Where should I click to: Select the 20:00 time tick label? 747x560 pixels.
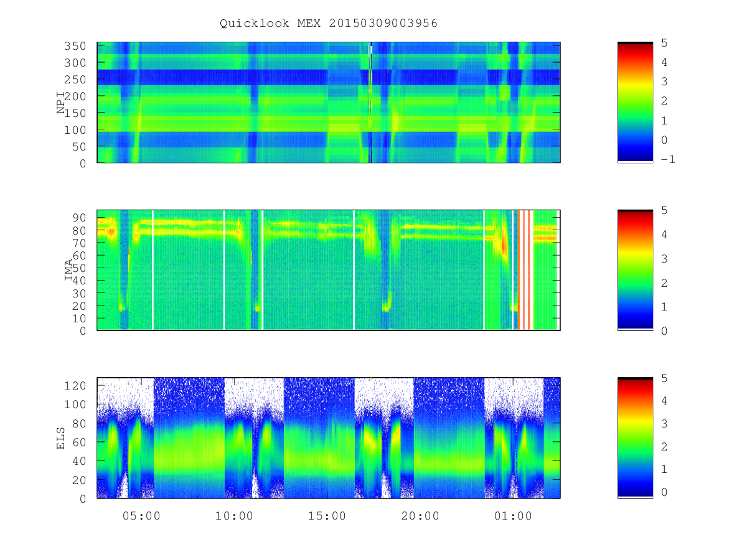click(x=420, y=516)
